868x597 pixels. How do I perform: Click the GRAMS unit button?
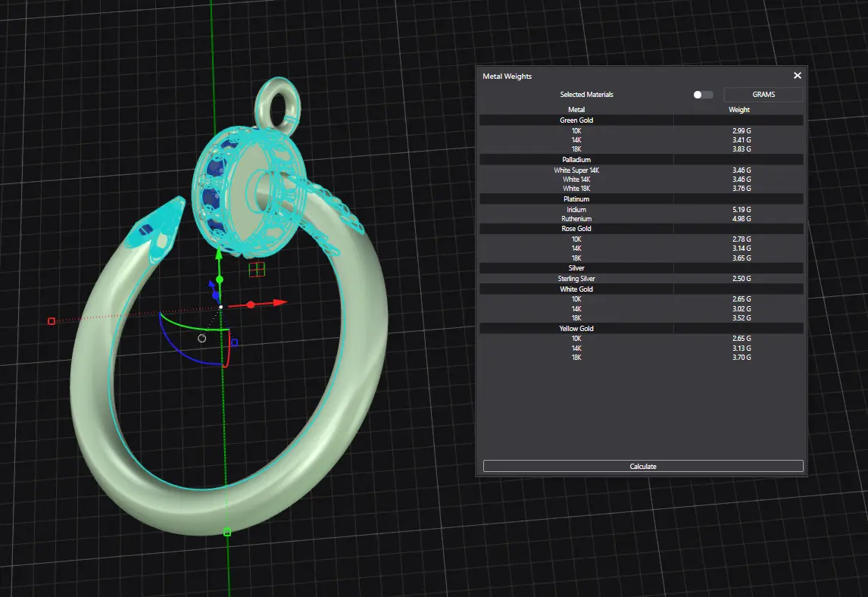click(763, 95)
